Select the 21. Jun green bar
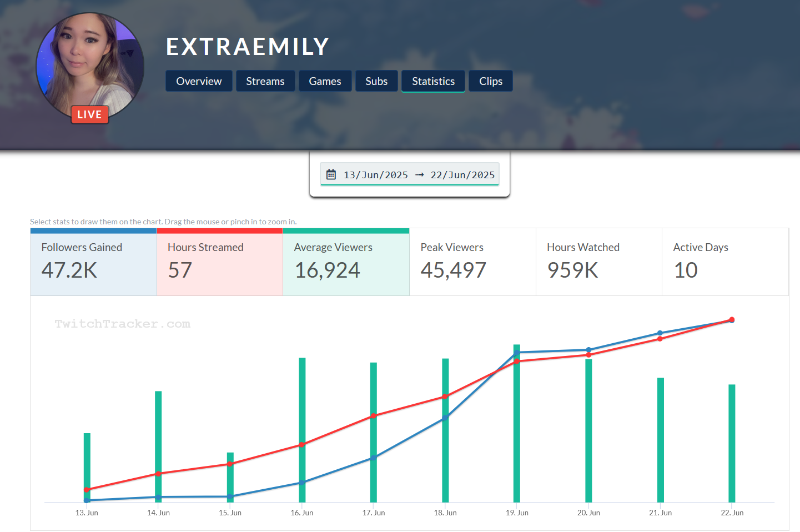Viewport: 800px width, 532px height. 661,440
